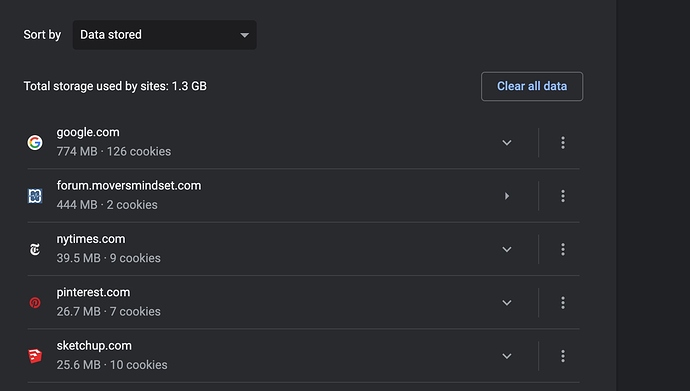Open more actions menu for google.com

click(563, 143)
